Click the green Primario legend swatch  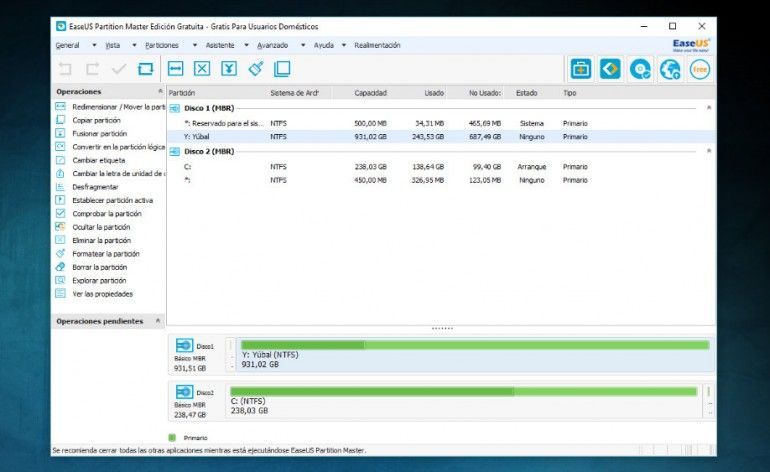point(172,437)
